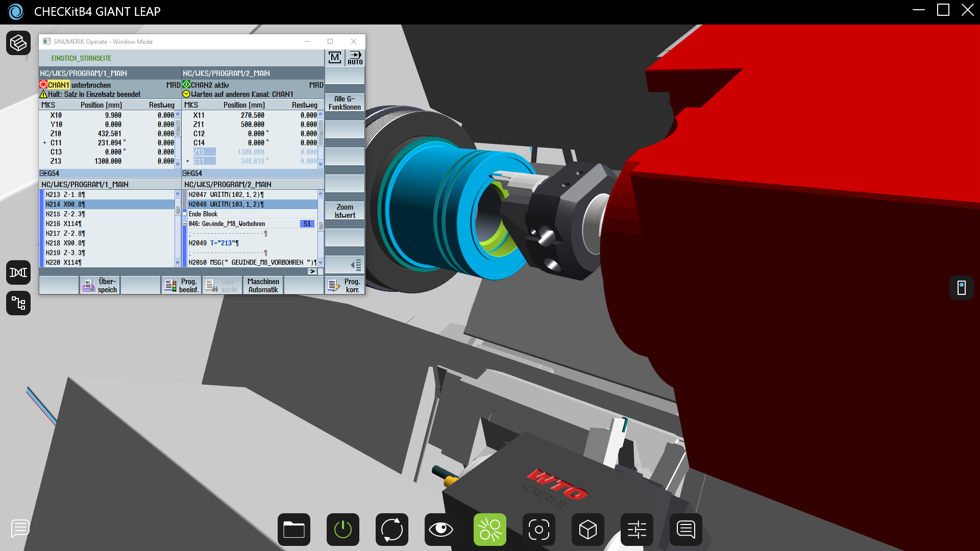Click the Machine (M) area icon

(x=335, y=58)
